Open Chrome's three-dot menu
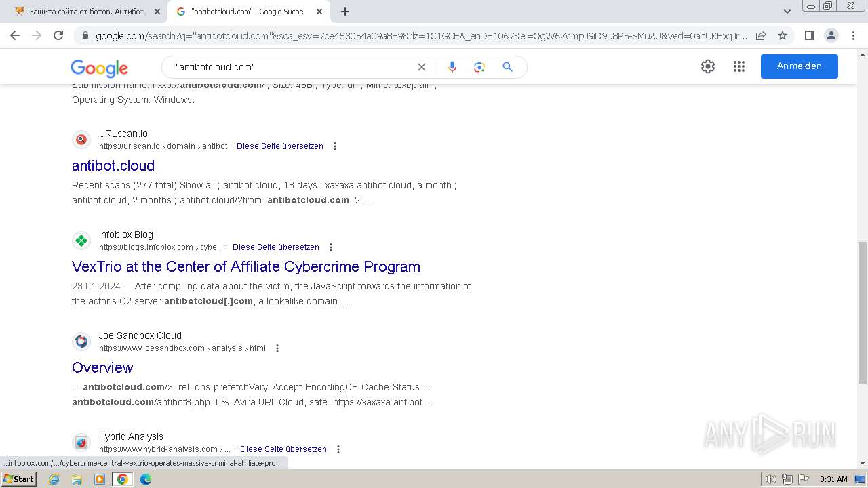This screenshot has height=488, width=868. coord(853,35)
